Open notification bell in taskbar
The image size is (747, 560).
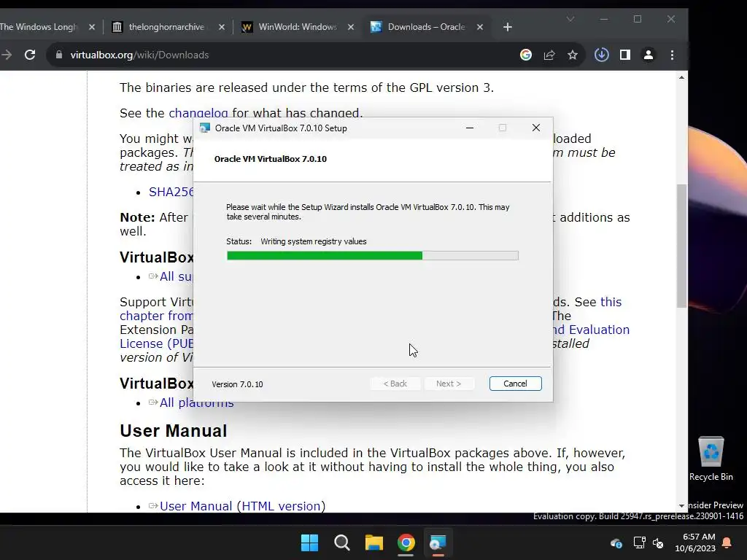727,542
